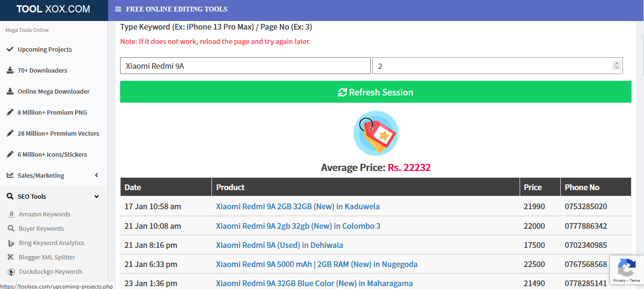This screenshot has height=289, width=644.
Task: Click the Refresh Session button
Action: (376, 92)
